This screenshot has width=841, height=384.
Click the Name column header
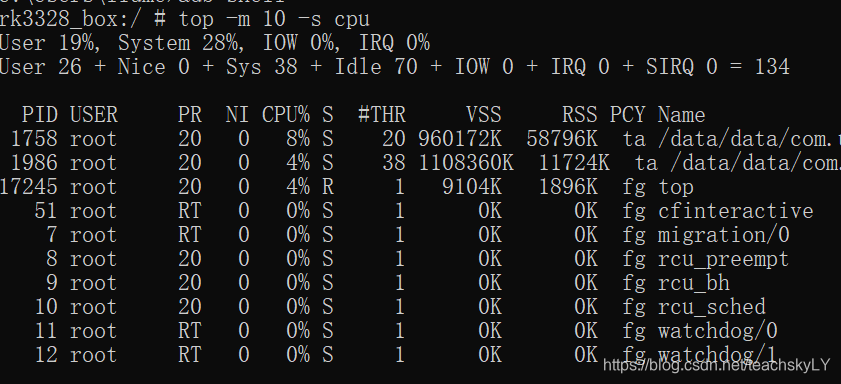pos(681,115)
